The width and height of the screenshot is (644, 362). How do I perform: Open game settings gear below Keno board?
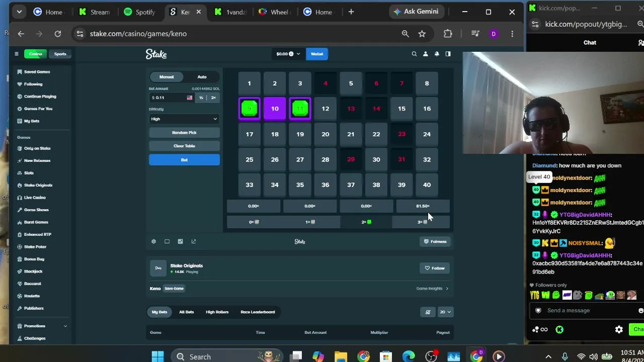point(153,241)
